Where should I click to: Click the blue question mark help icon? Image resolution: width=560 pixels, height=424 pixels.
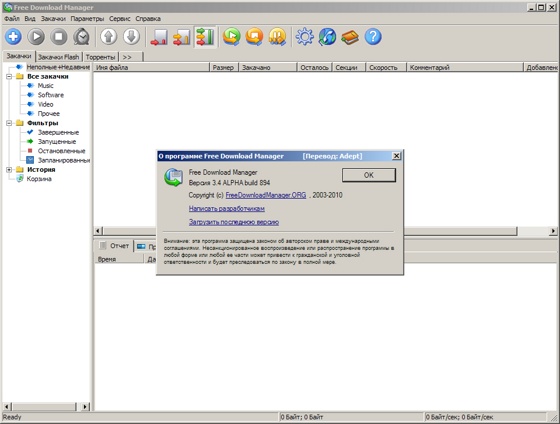pos(373,36)
